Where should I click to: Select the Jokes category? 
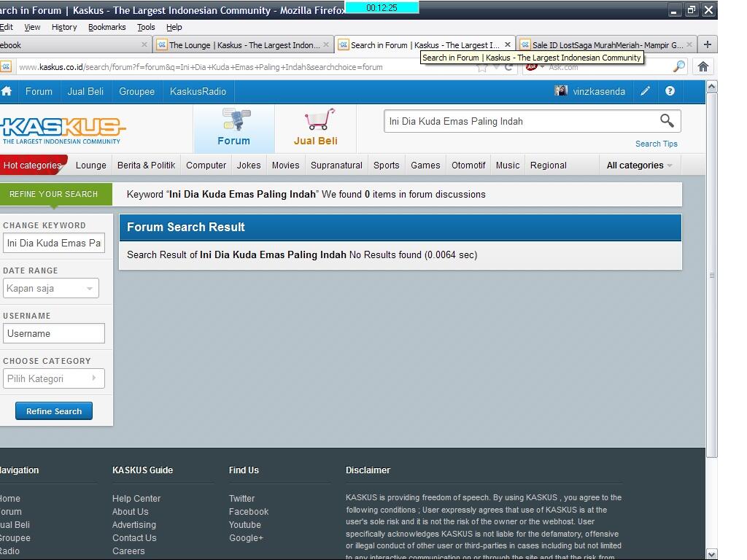coord(249,166)
